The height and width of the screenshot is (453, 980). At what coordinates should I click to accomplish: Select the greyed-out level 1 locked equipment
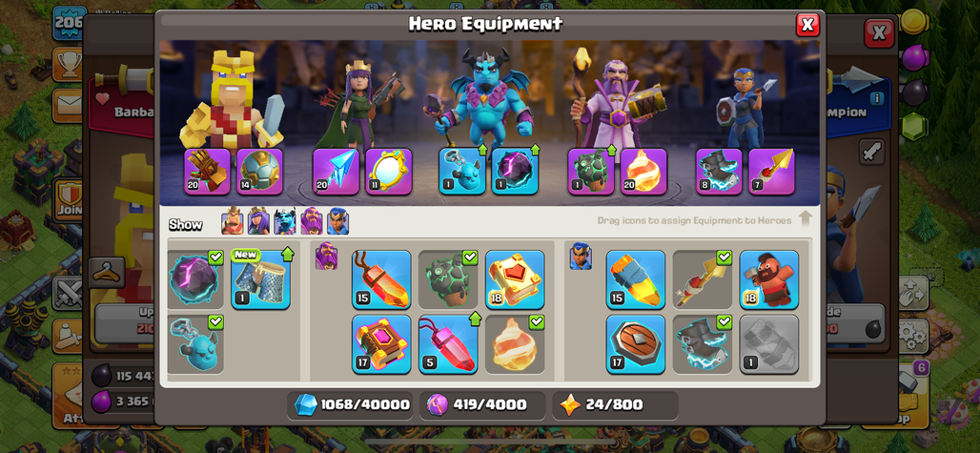click(768, 344)
